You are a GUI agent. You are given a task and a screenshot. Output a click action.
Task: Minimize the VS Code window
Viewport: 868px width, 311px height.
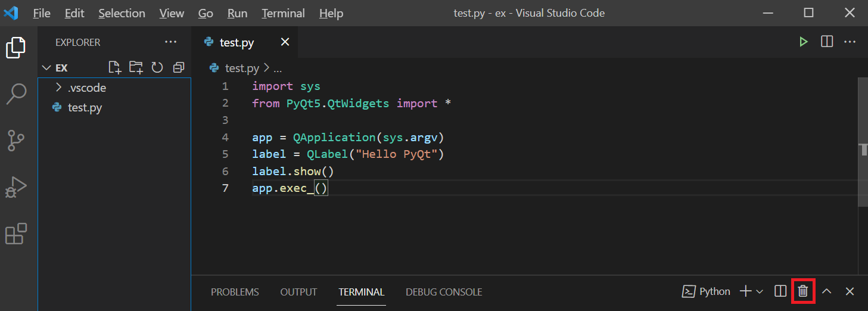tap(767, 13)
